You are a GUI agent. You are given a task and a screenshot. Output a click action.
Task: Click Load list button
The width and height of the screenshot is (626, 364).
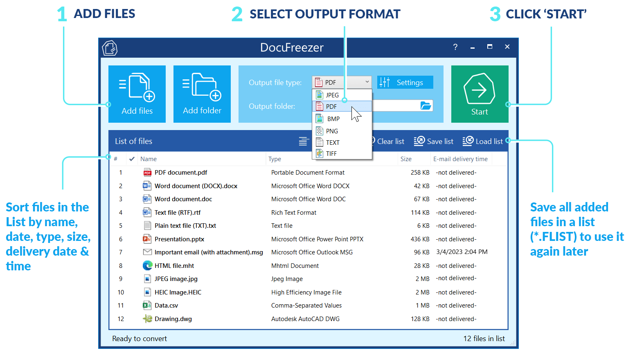tap(483, 142)
